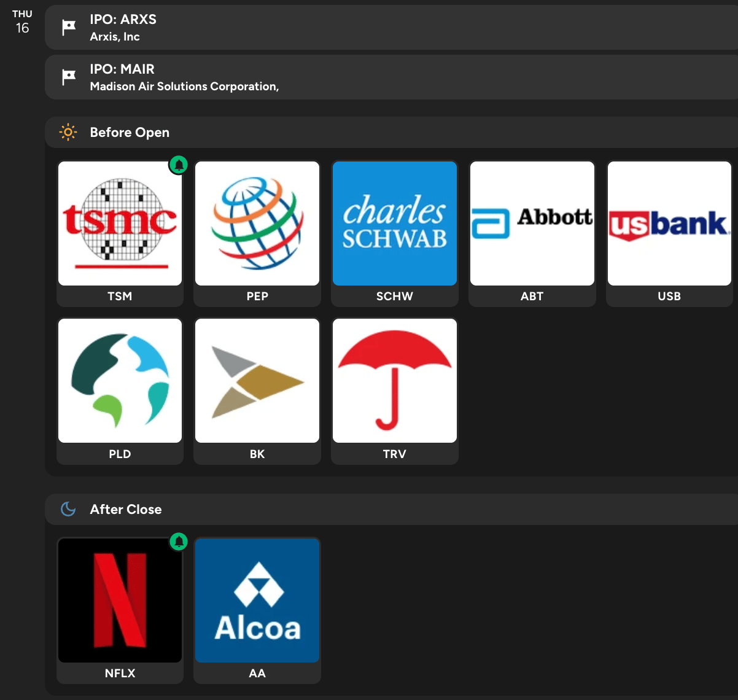
Task: Collapse the Before Open section header
Action: click(x=391, y=133)
